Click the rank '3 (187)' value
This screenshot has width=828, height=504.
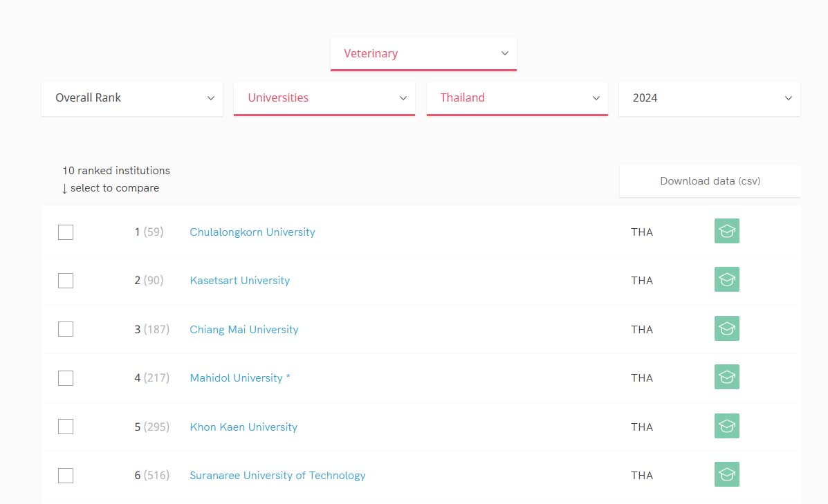[x=152, y=329]
